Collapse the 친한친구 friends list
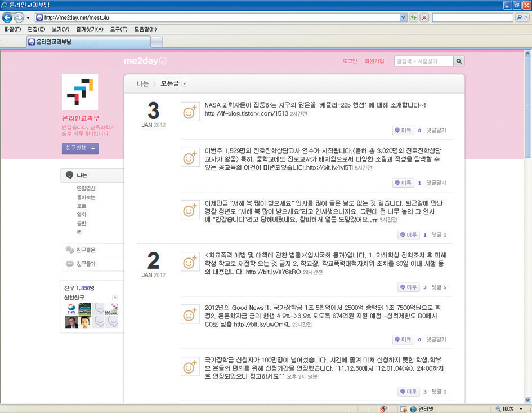Screen dimensions: 532x413 (x=115, y=297)
